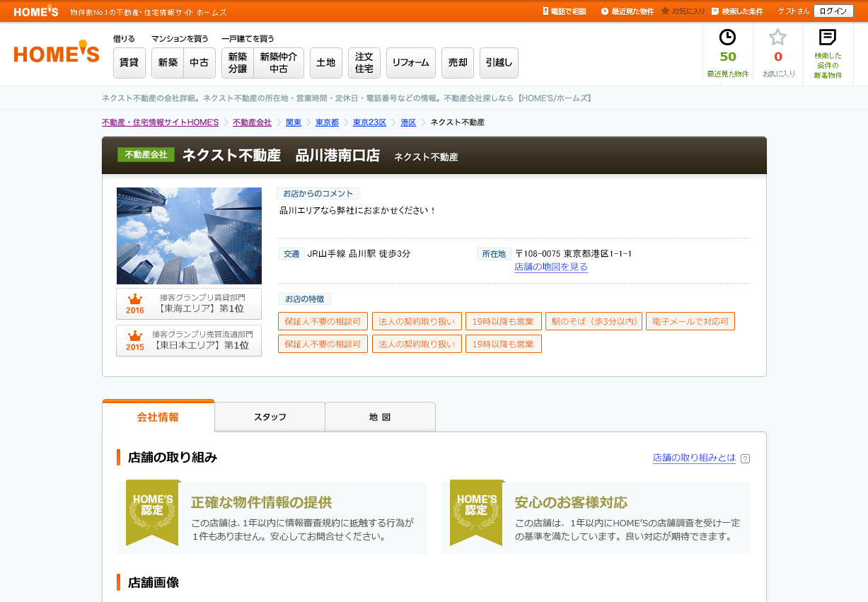The width and height of the screenshot is (868, 602).
Task: Click breadcrumb link 関東
Action: (x=294, y=122)
